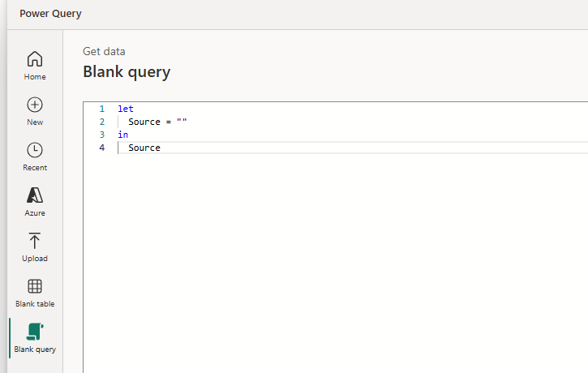Screen dimensions: 588x373
Task: Click Source on the last code line
Action: (x=144, y=148)
